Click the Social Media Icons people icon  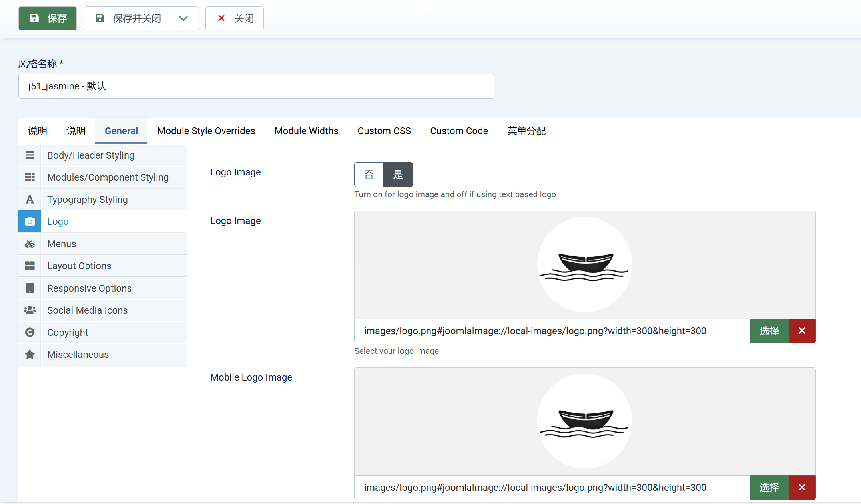point(30,310)
